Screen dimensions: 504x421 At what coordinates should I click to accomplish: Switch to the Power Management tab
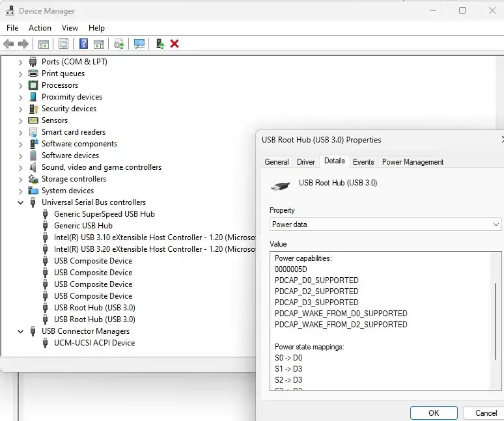[x=413, y=162]
